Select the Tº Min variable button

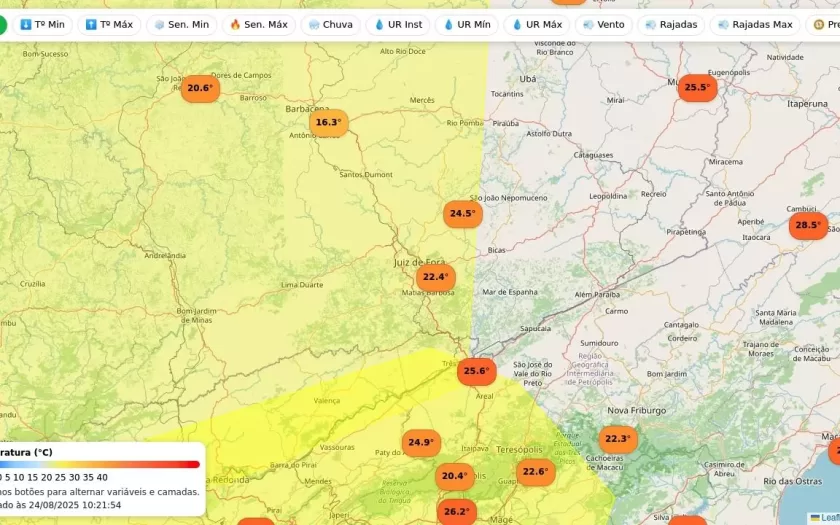[x=42, y=24]
